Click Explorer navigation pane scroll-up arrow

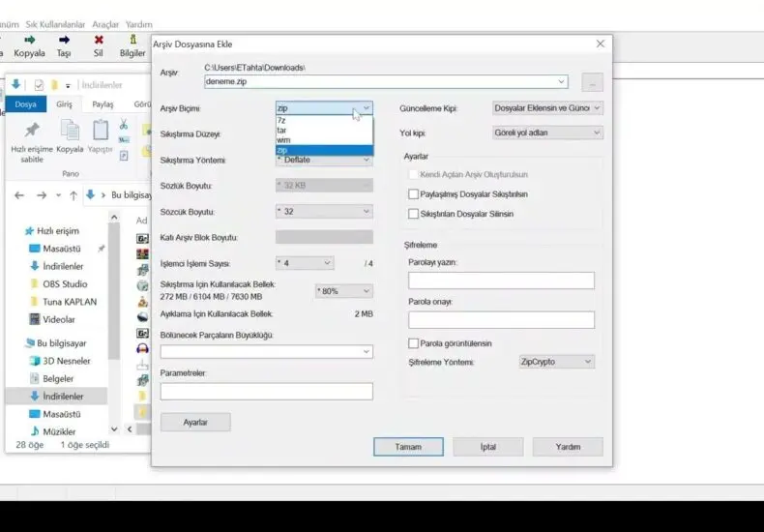pyautogui.click(x=114, y=218)
